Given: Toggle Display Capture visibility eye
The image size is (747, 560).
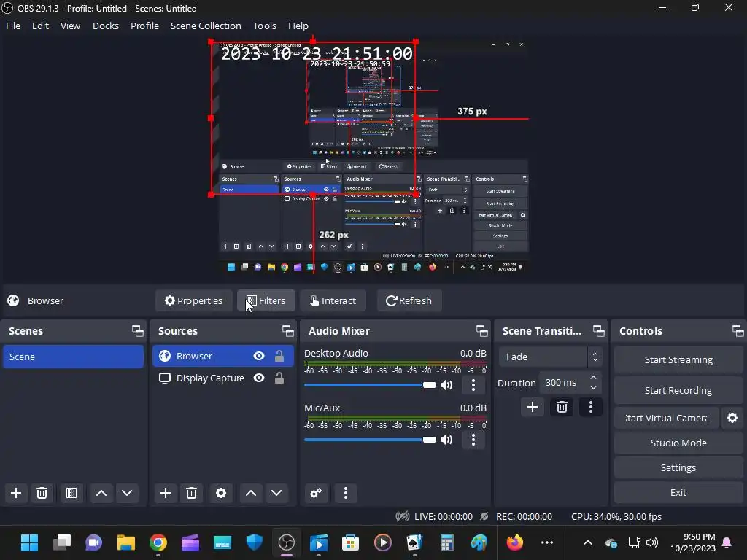Looking at the screenshot, I should pyautogui.click(x=259, y=378).
